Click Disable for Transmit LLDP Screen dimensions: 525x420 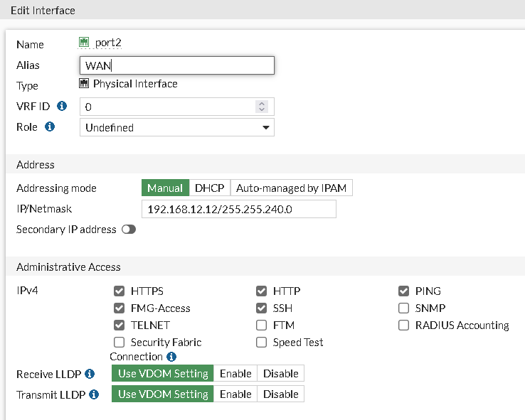click(281, 394)
